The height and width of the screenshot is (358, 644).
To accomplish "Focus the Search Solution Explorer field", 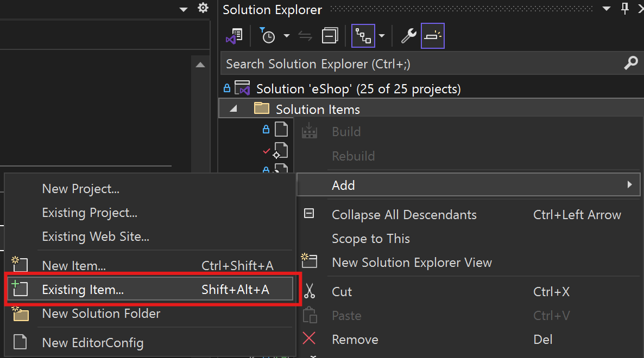I will coord(423,63).
